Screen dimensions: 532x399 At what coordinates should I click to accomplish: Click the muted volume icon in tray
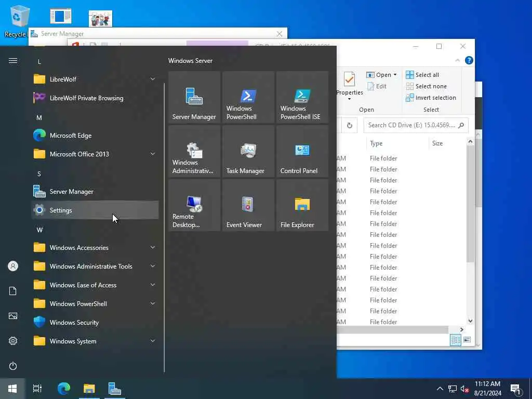click(464, 389)
